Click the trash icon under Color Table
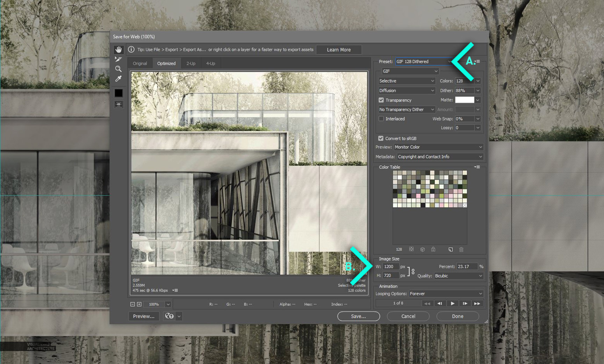 461,249
